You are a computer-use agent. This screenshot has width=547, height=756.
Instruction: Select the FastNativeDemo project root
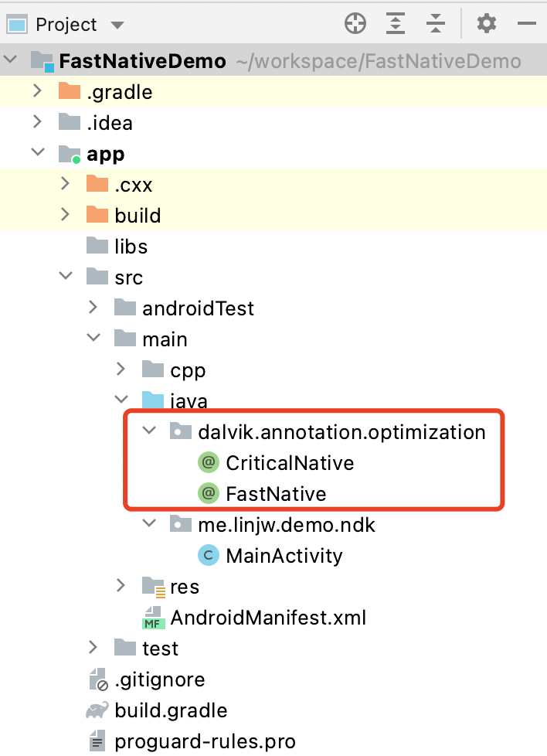coord(143,61)
